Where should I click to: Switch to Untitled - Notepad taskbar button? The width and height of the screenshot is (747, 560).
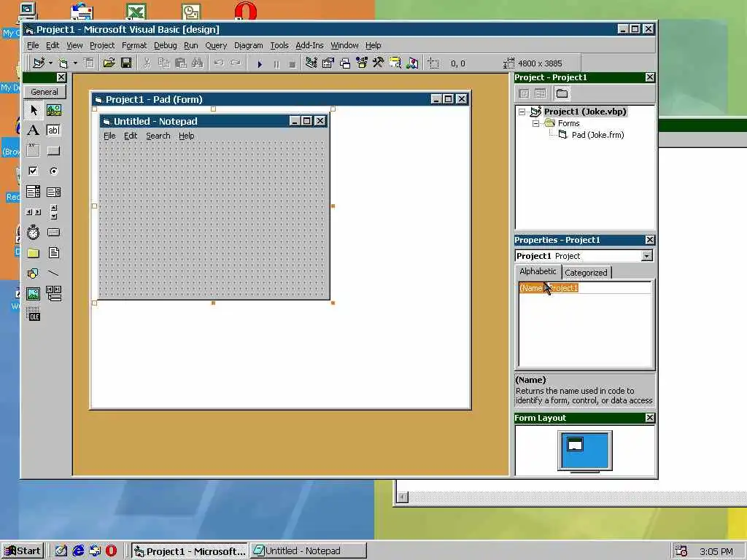coord(309,551)
